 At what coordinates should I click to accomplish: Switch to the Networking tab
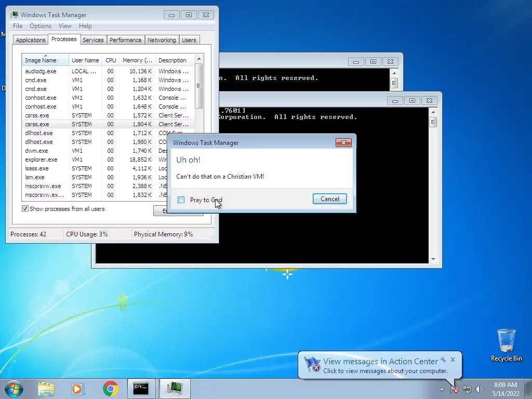[x=162, y=40]
